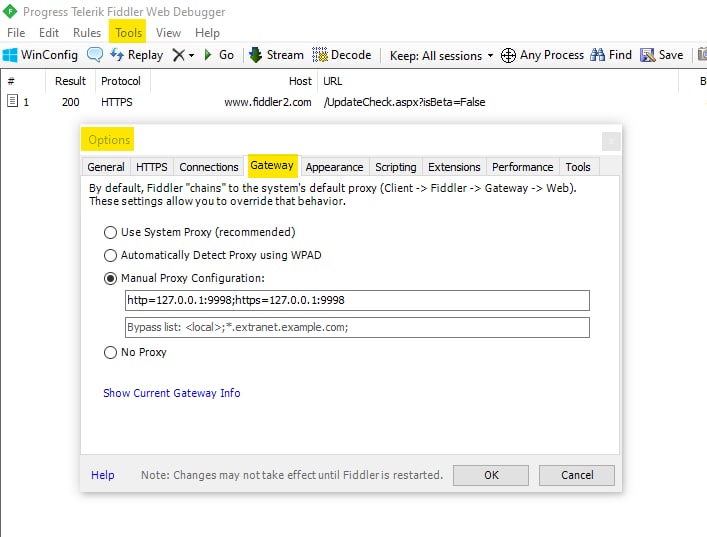Open the View menu
Viewport: 707px width, 537px height.
click(x=168, y=33)
